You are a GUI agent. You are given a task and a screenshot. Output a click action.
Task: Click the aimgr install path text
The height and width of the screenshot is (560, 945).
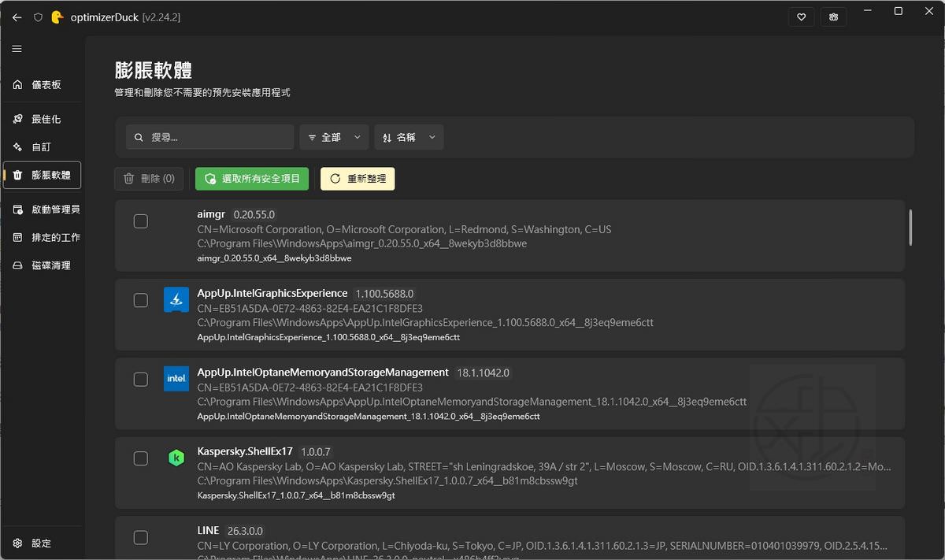362,243
